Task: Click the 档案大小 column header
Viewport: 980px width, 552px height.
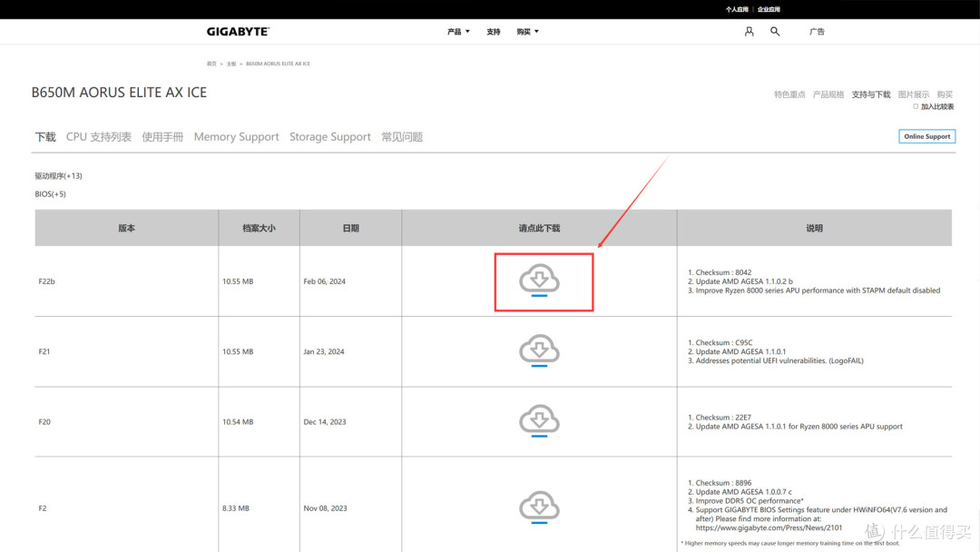Action: [x=259, y=228]
